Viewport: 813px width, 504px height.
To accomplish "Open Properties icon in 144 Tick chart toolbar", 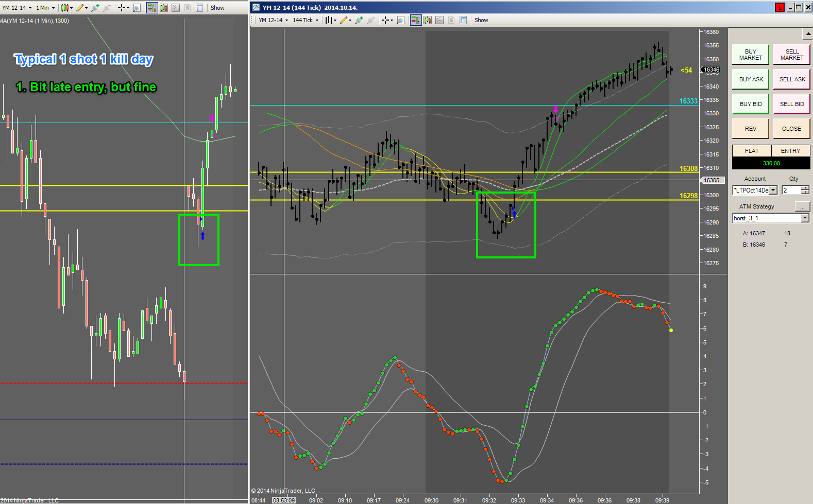I will tap(463, 20).
